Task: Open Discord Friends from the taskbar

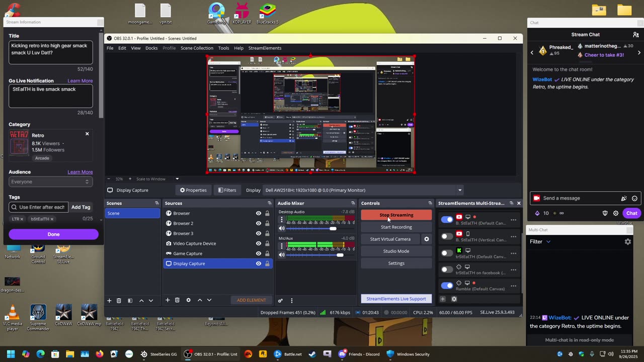Action: click(x=359, y=354)
